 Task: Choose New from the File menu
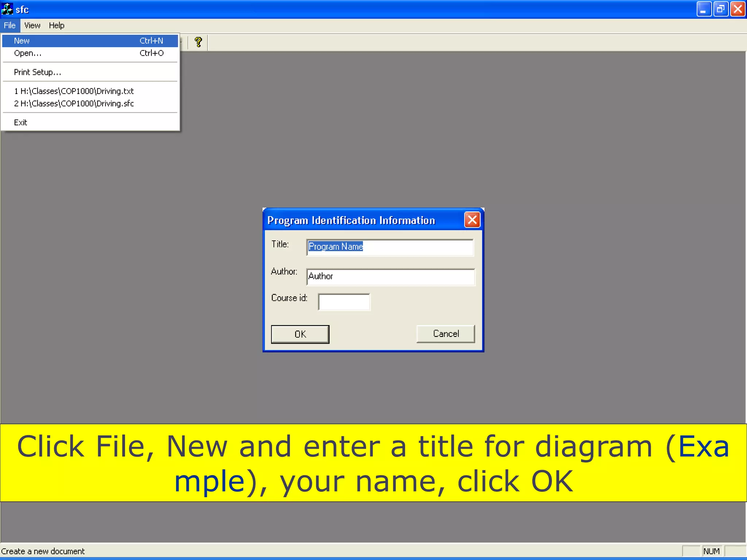90,41
